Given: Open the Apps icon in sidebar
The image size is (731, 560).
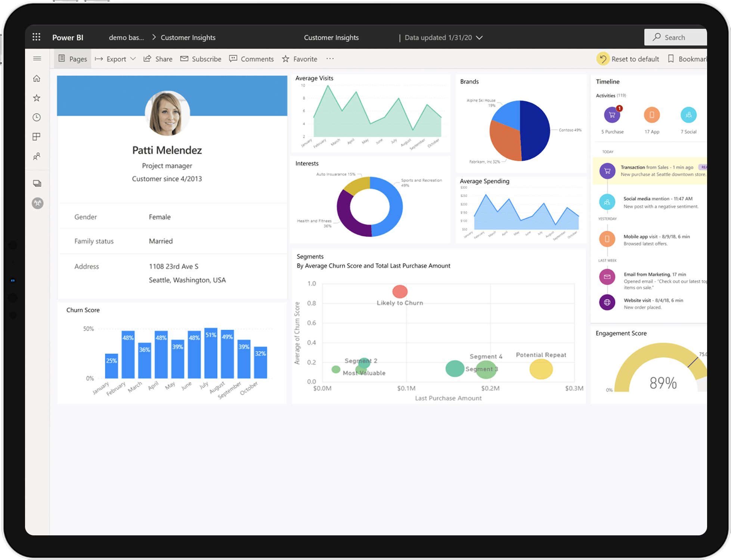Looking at the screenshot, I should 37,137.
